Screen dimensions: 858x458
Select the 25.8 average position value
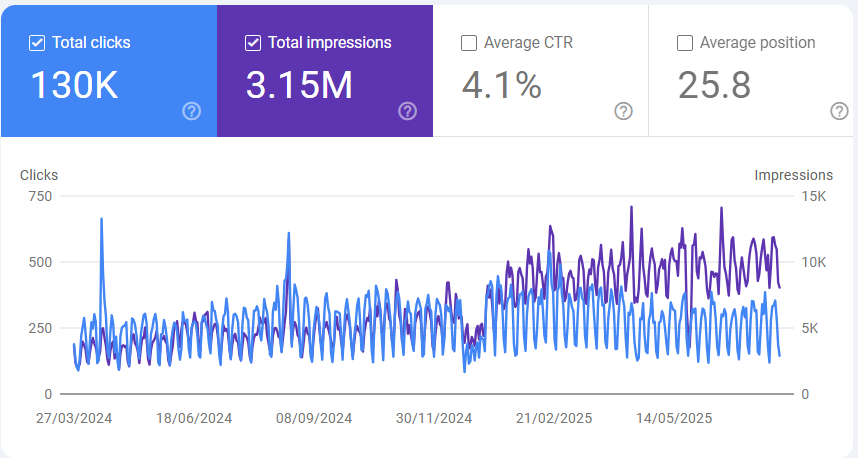pos(714,86)
